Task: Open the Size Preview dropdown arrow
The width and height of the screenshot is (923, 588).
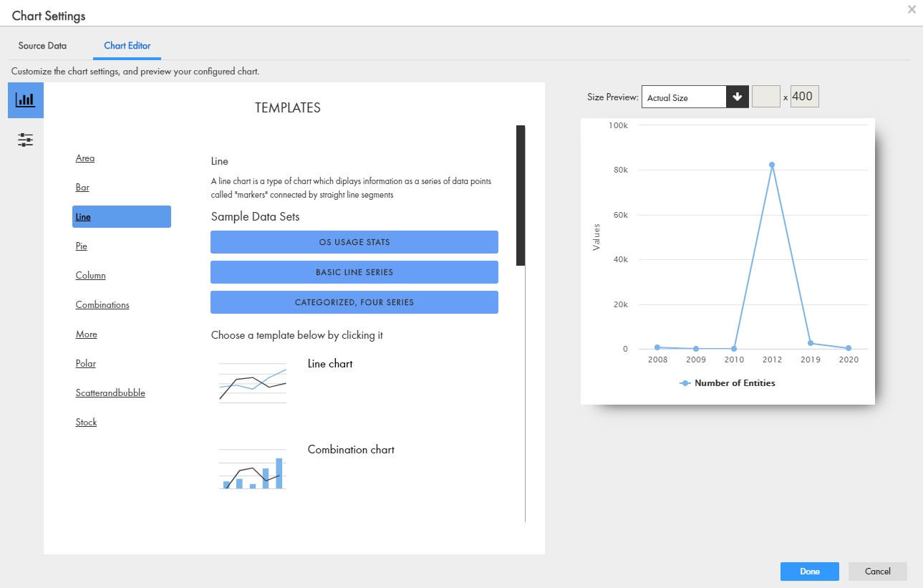Action: 738,97
